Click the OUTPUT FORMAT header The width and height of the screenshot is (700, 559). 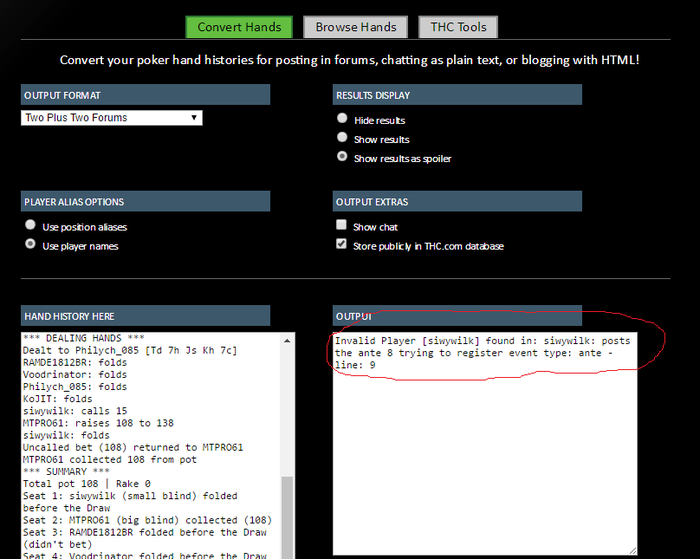tap(146, 95)
